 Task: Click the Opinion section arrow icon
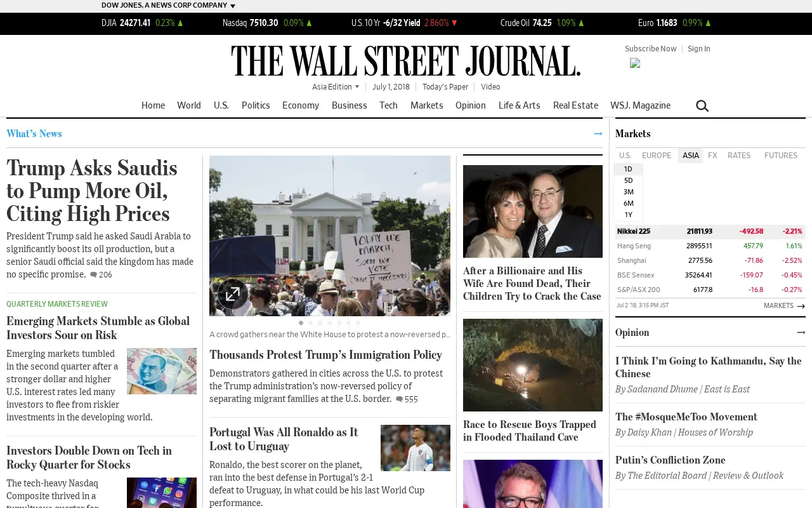click(x=801, y=332)
